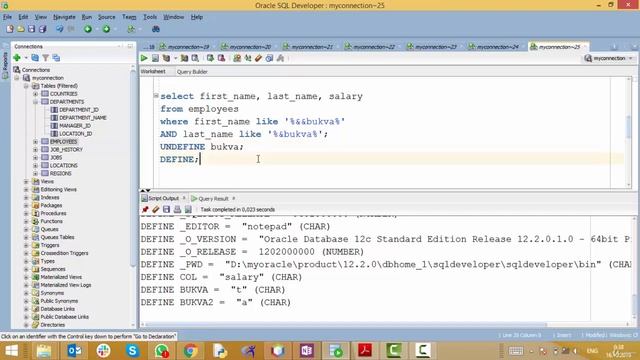640x360 pixels.
Task: Open Skype from the taskbar
Action: [x=132, y=350]
